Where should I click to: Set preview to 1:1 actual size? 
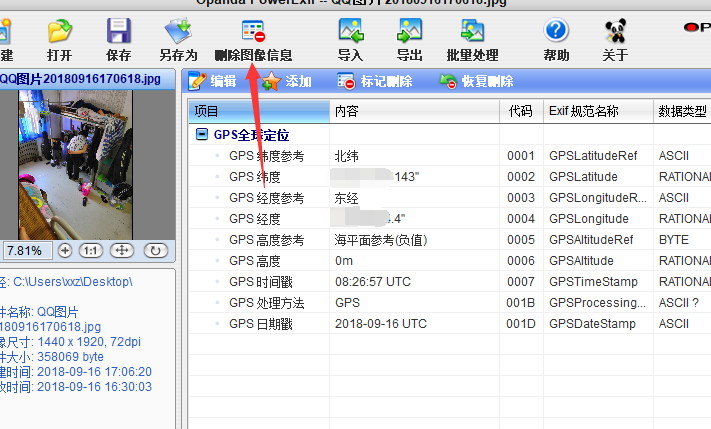pos(91,250)
